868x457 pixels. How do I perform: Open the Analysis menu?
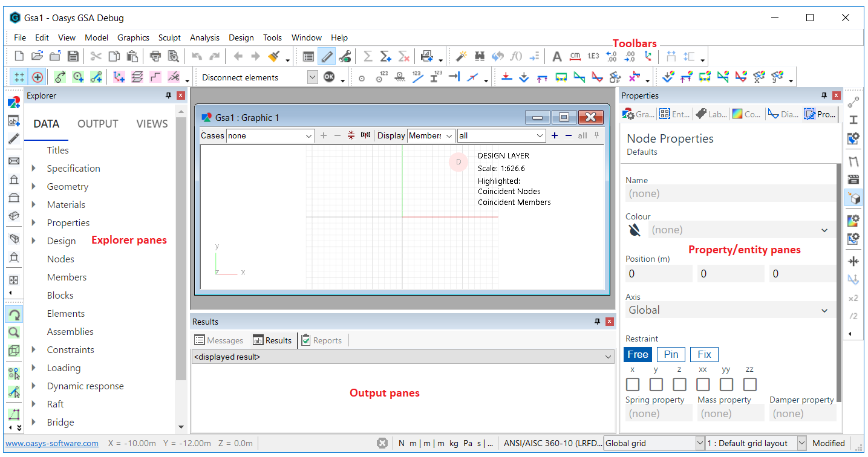pyautogui.click(x=204, y=37)
